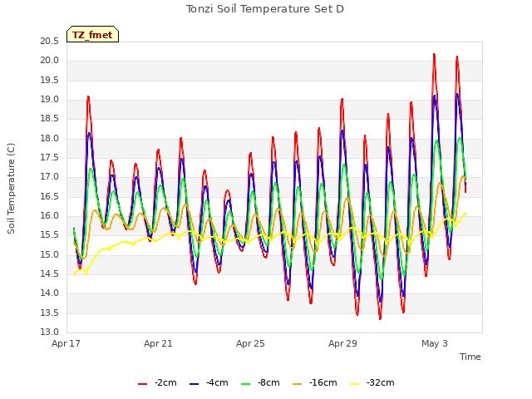Click the 17.0 y-axis tick label
The height and width of the screenshot is (399, 532).
coord(50,177)
